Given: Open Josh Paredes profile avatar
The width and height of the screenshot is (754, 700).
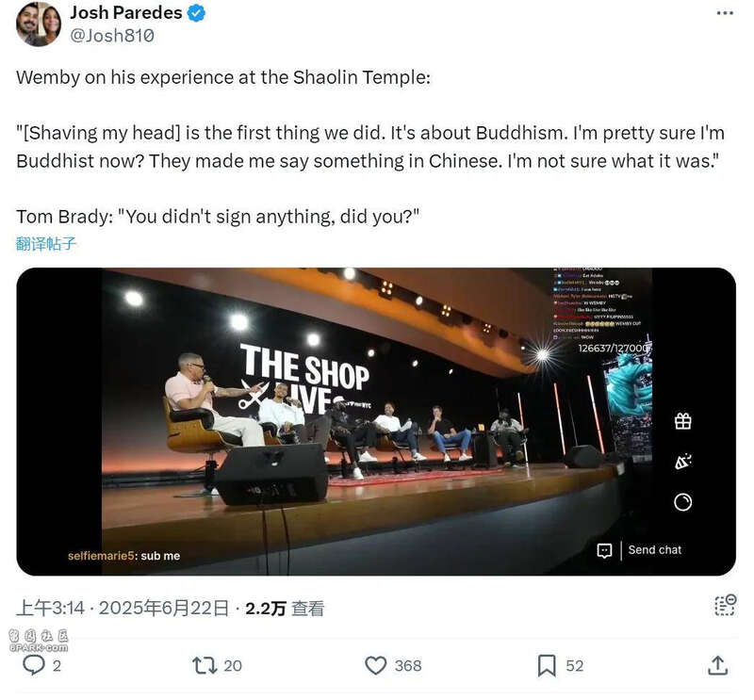Looking at the screenshot, I should pyautogui.click(x=39, y=24).
